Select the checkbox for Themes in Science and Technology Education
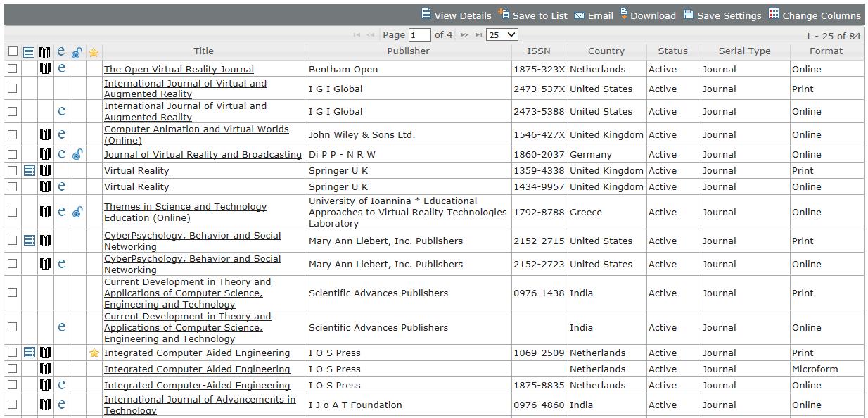 (x=13, y=212)
